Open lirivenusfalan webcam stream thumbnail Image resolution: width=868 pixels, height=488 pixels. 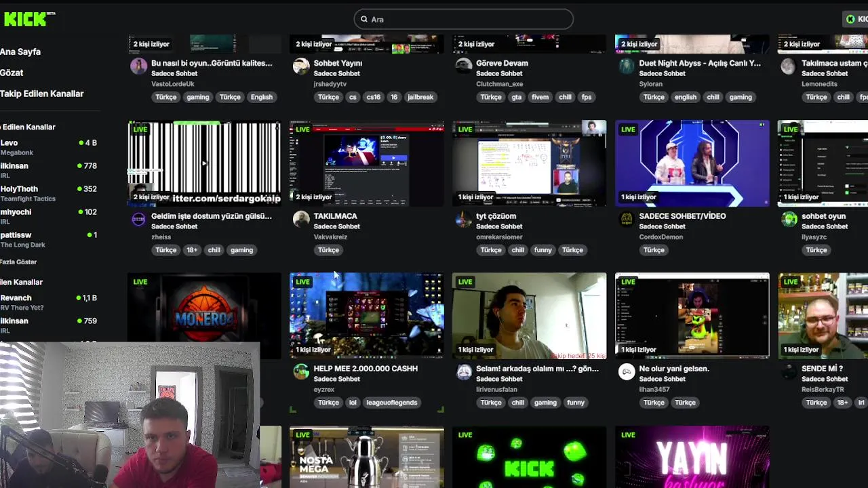pos(530,315)
